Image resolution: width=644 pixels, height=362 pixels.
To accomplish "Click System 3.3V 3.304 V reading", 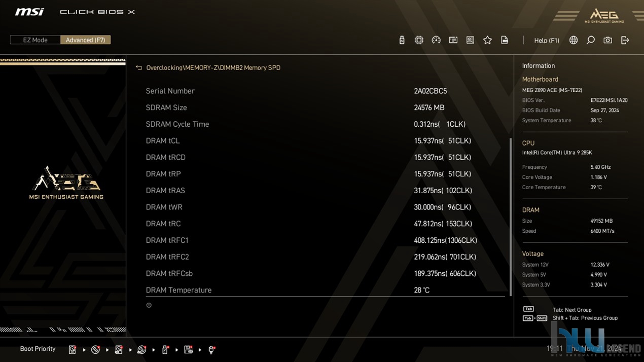I will click(598, 285).
